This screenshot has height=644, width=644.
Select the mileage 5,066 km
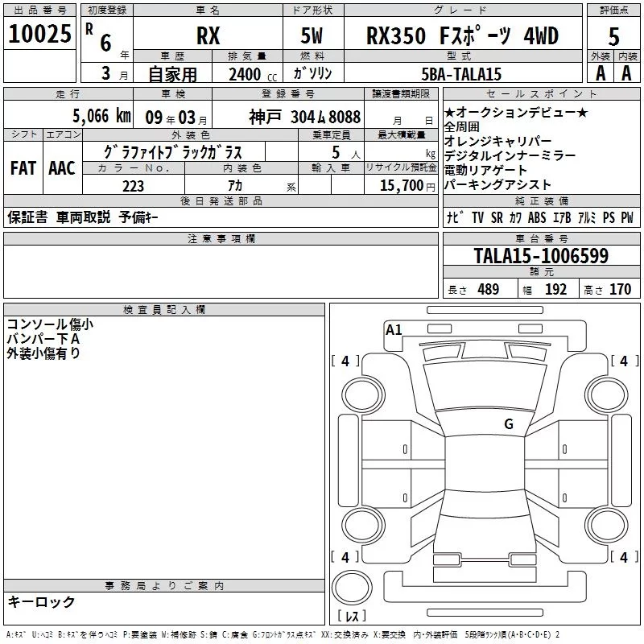pyautogui.click(x=101, y=116)
